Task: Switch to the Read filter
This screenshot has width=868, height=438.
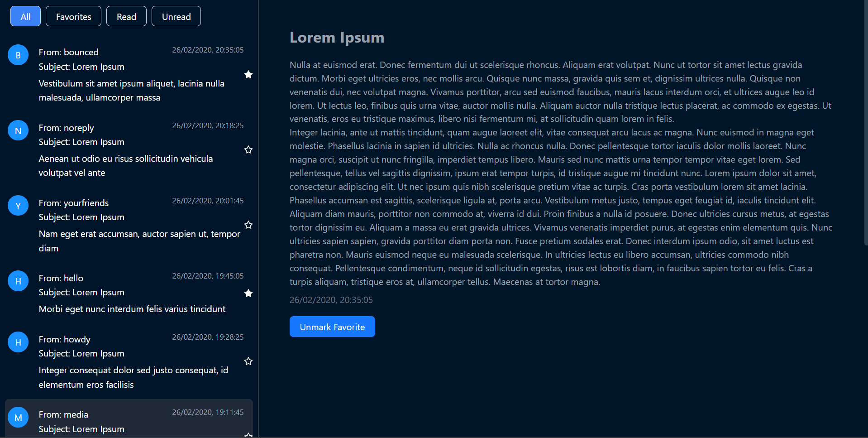Action: 126,16
